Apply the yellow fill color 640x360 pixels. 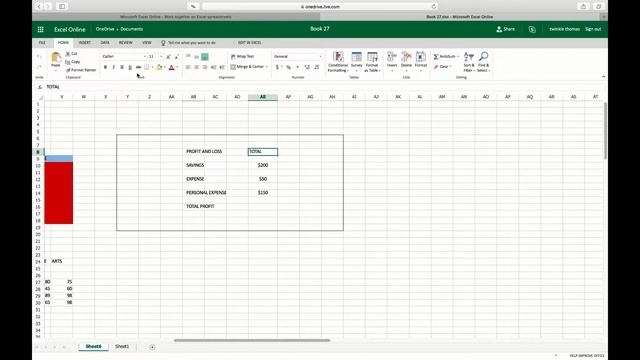point(159,67)
